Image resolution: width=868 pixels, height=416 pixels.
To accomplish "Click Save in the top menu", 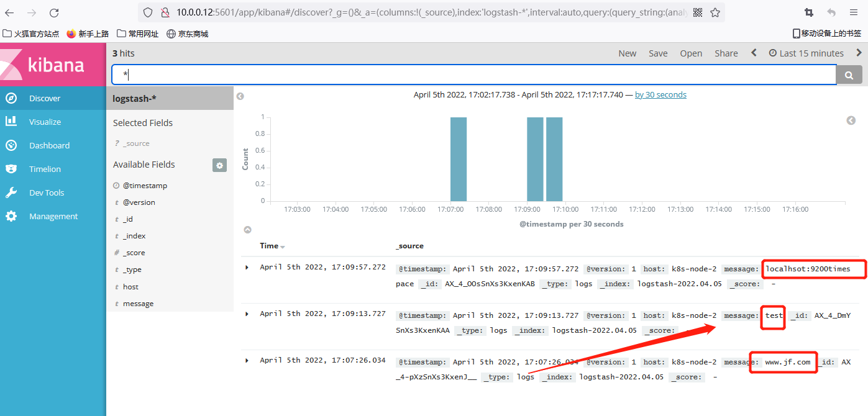I will pyautogui.click(x=658, y=53).
